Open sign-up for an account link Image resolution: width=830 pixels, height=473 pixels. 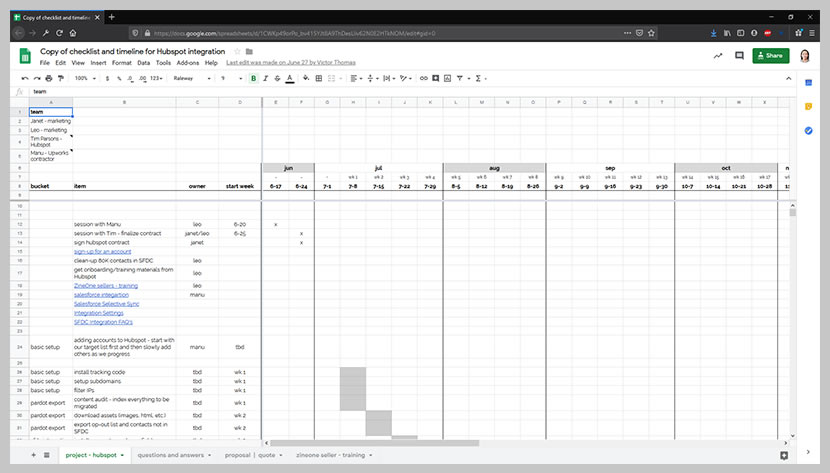102,252
